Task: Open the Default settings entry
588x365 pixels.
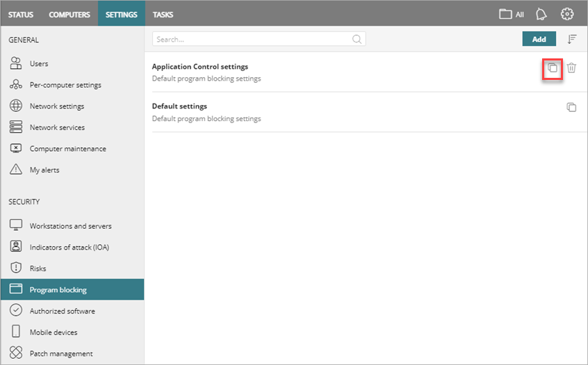Action: click(x=179, y=106)
